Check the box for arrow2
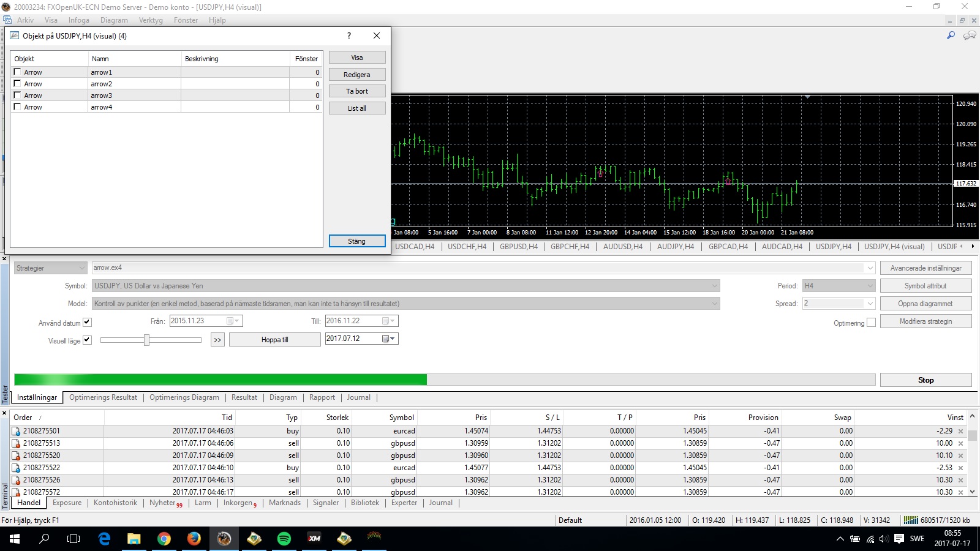 [x=17, y=83]
